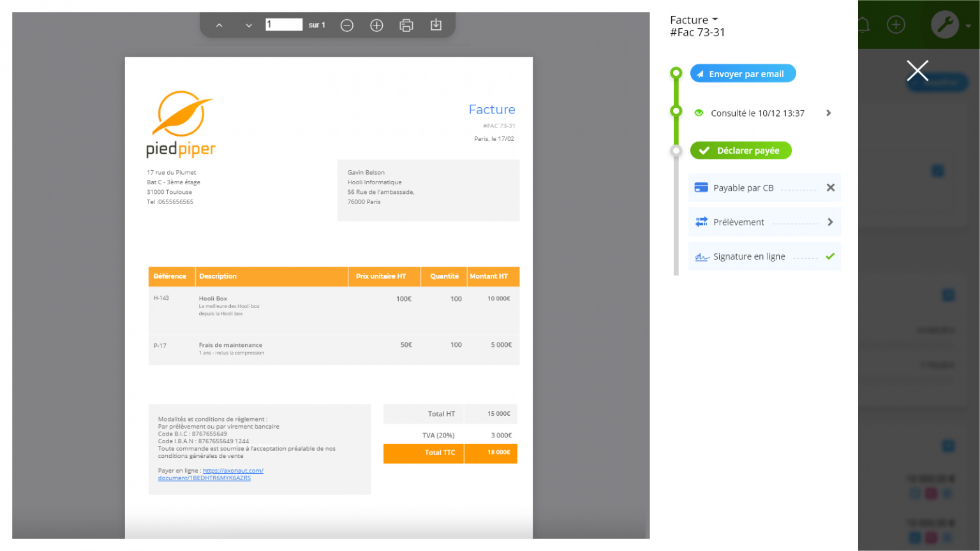Click the Total TTC orange row

(x=450, y=453)
